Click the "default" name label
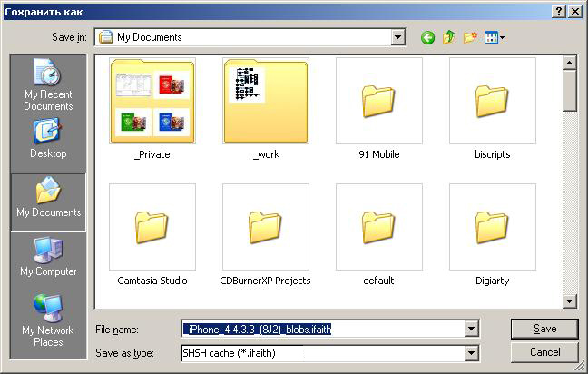588x374 pixels. [378, 280]
